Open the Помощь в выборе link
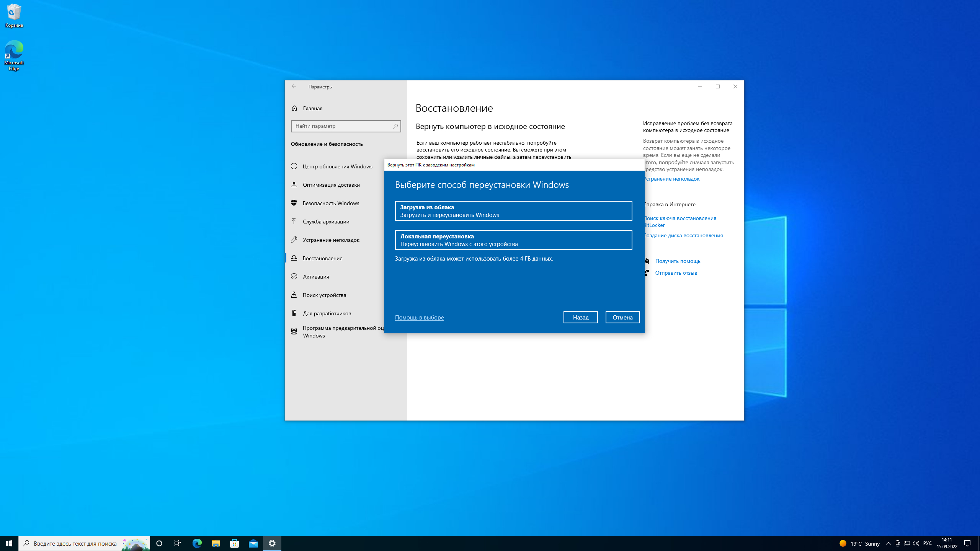The height and width of the screenshot is (551, 980). (419, 317)
